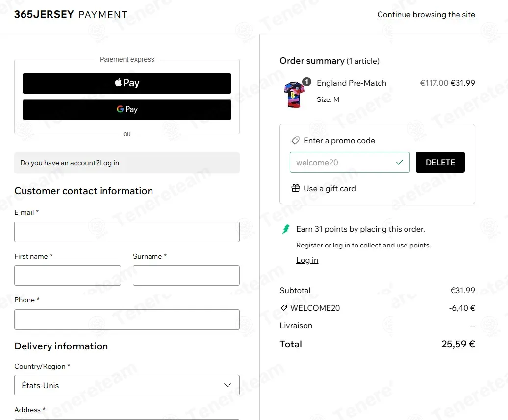
Task: Click the quantity badge on jersey image
Action: [306, 82]
